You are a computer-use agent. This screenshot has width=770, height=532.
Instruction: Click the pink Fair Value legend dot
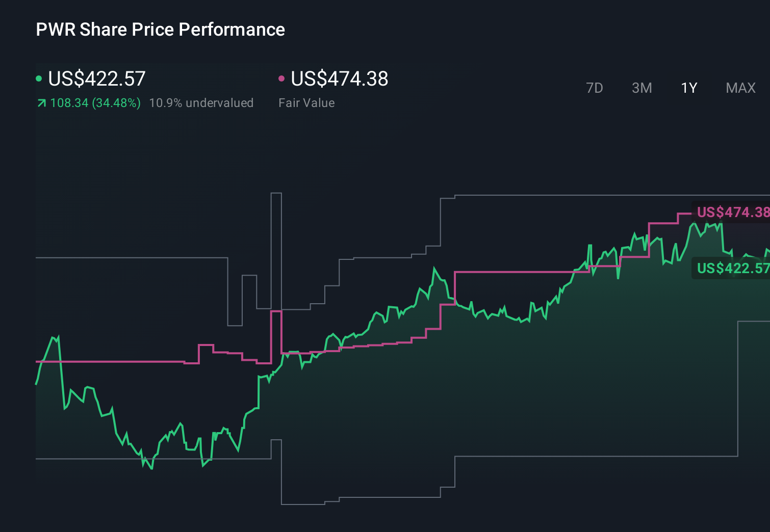(281, 78)
